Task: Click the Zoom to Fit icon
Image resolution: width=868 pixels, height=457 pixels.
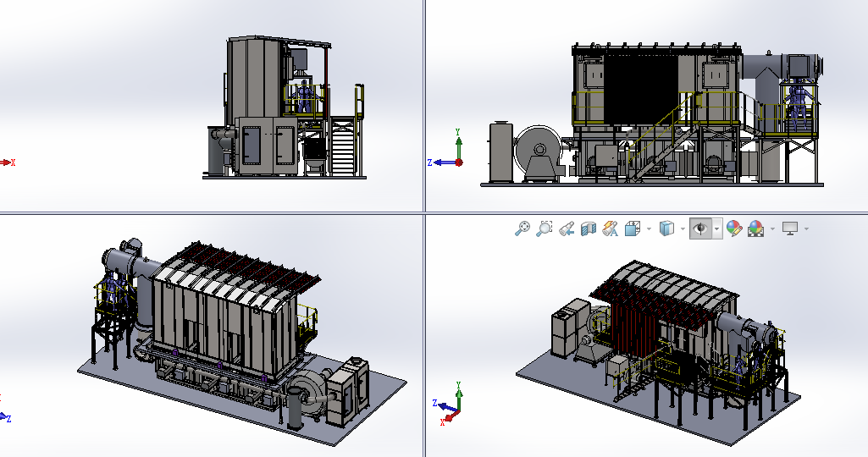Action: pyautogui.click(x=523, y=228)
